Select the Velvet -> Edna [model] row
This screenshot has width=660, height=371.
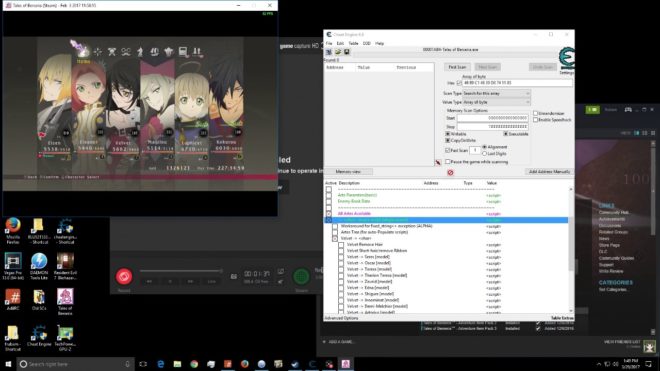tap(368, 288)
